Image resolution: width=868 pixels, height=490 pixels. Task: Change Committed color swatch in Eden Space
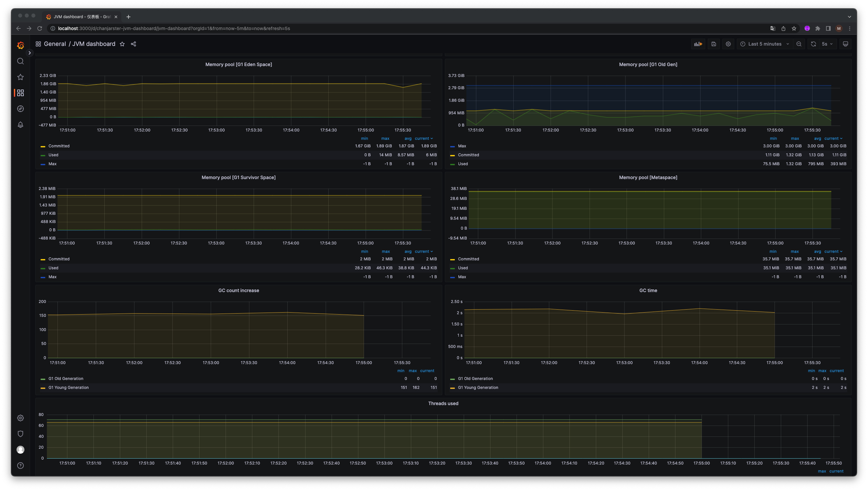(x=43, y=147)
